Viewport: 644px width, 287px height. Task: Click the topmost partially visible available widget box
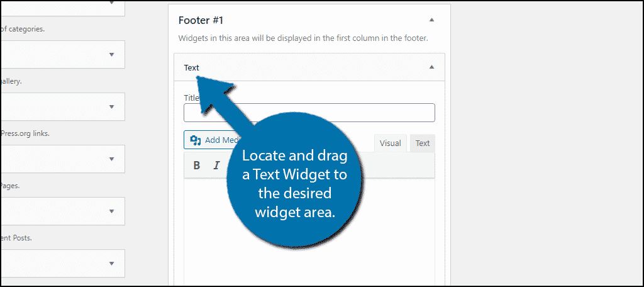click(62, 7)
